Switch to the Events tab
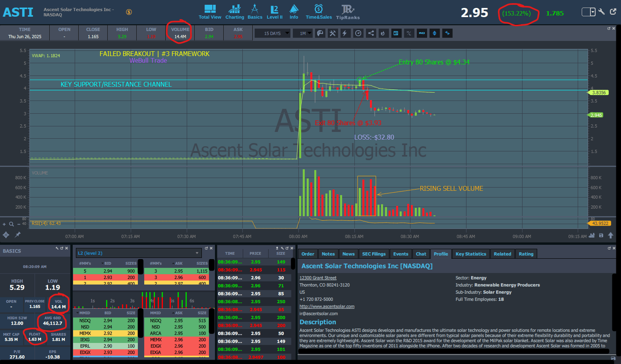621x364 pixels. 401,254
